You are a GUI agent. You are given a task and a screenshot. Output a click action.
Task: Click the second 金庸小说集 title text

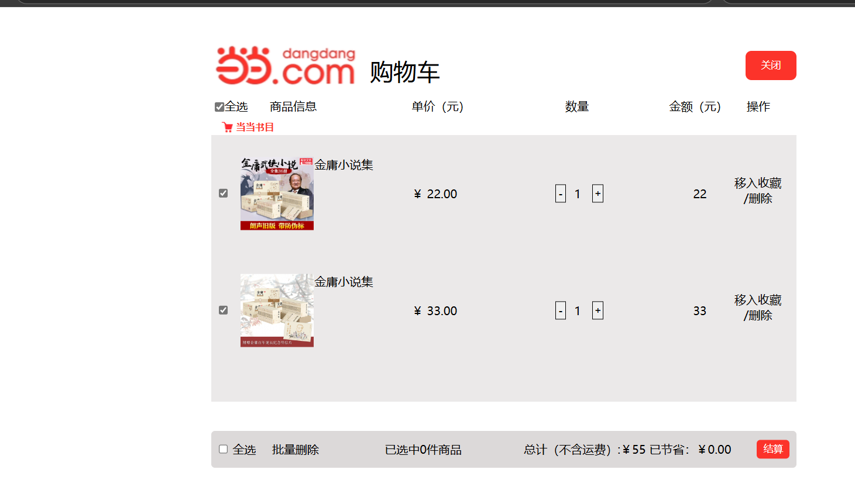coord(344,282)
